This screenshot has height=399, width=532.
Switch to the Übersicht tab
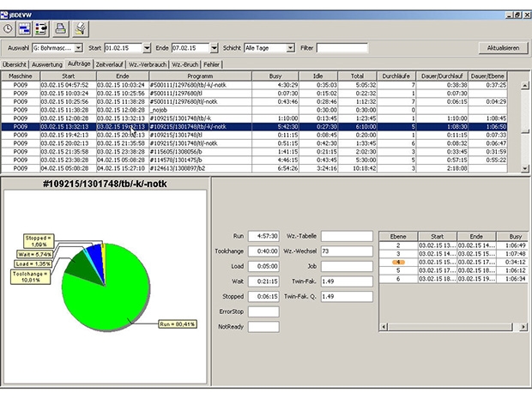tap(15, 64)
